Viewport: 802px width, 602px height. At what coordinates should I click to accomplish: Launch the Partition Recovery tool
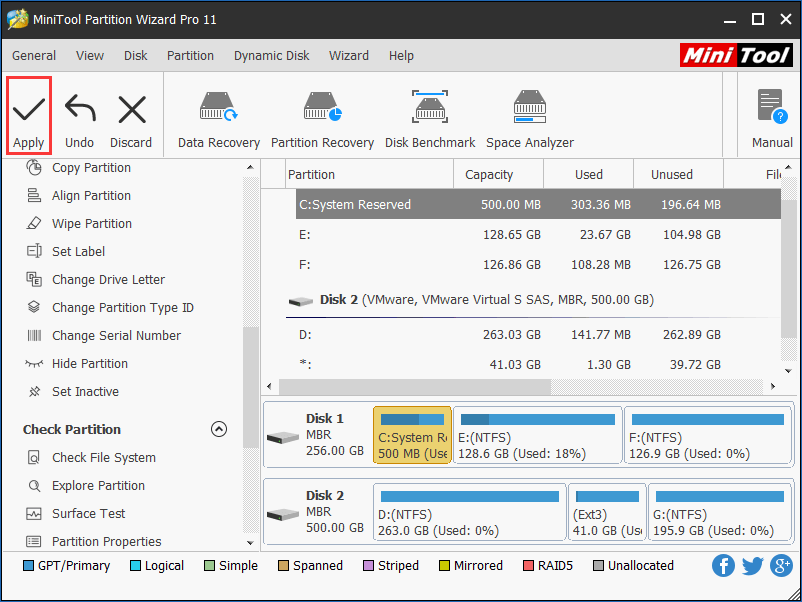(322, 120)
